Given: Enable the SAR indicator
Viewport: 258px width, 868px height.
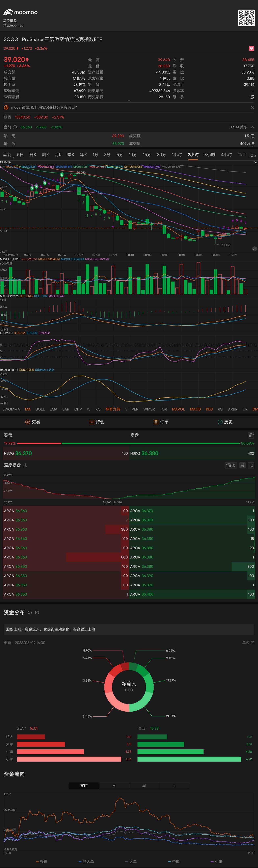Looking at the screenshot, I should point(66,409).
